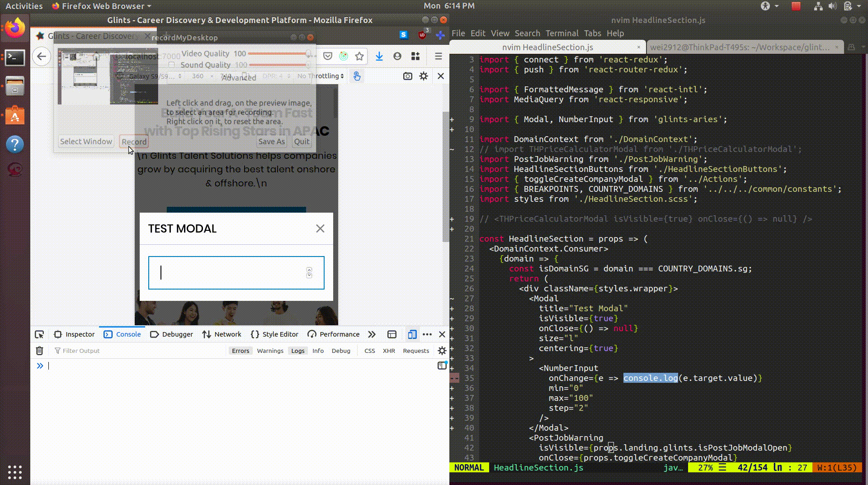Click the green circular extension icon in URL bar
The image size is (868, 485).
tap(344, 56)
